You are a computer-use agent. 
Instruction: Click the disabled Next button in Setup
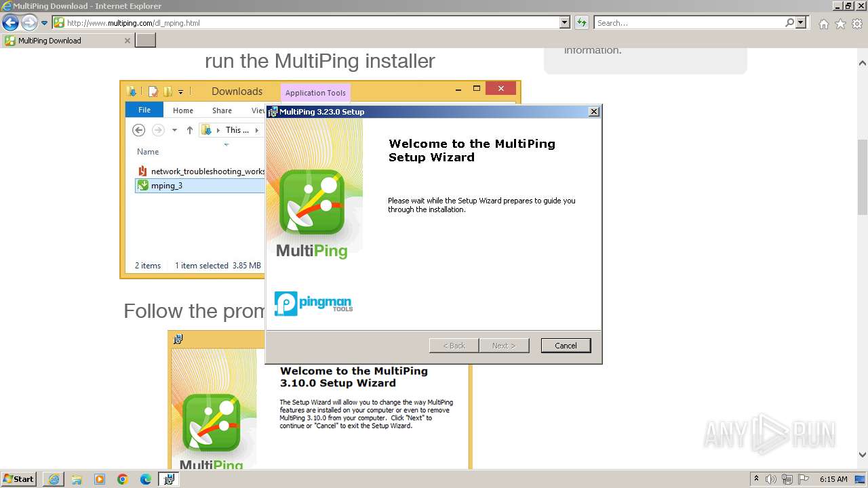504,346
